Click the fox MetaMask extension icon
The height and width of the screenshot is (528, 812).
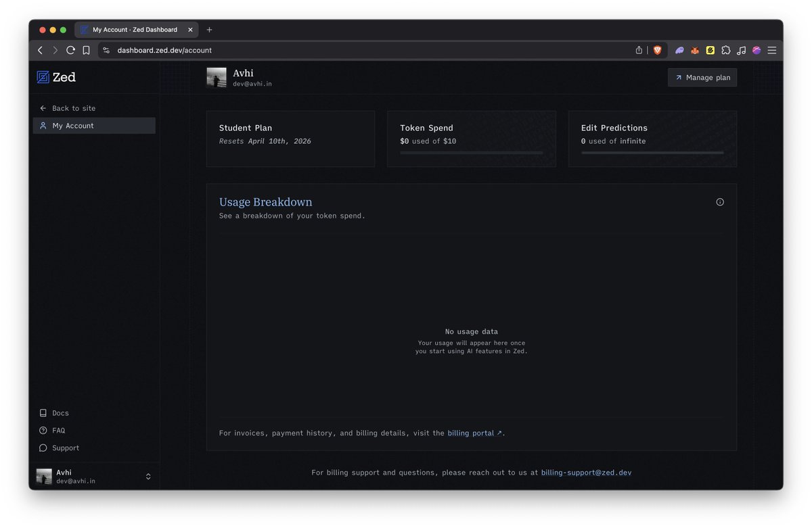coord(695,50)
